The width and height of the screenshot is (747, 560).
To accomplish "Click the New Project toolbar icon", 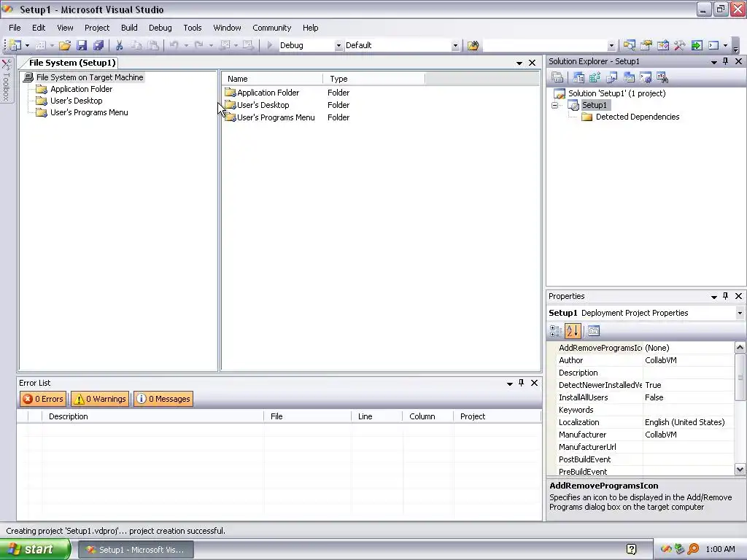I will [15, 45].
